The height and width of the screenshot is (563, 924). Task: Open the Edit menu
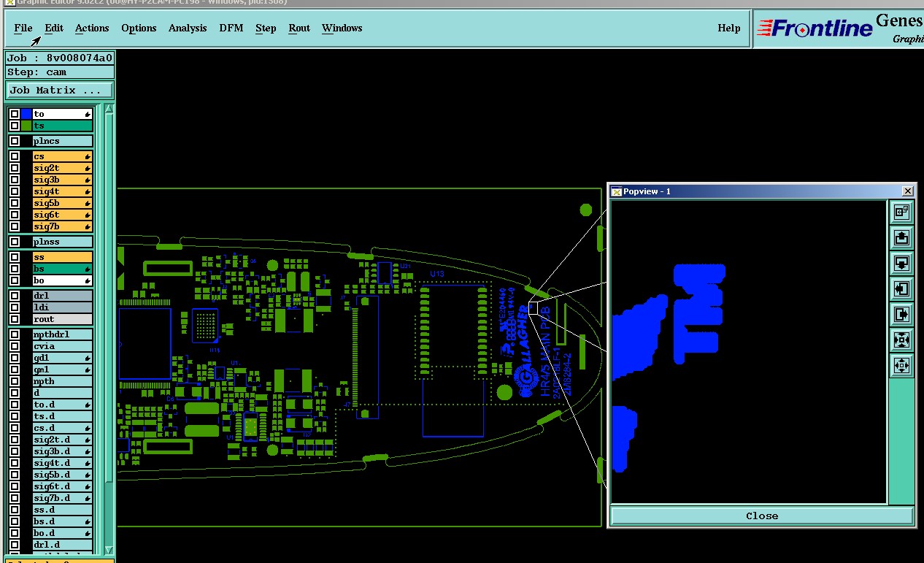(x=54, y=28)
